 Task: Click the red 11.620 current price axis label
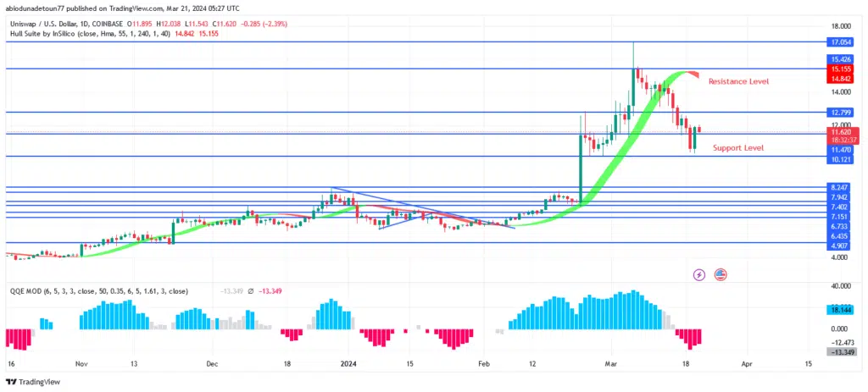coord(843,132)
